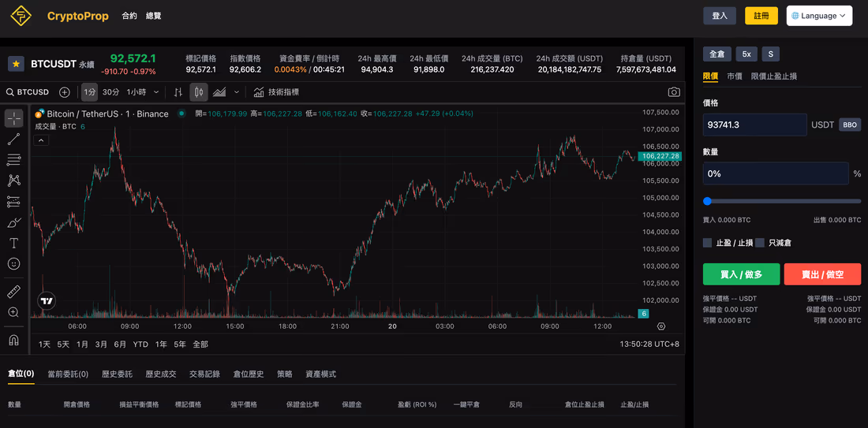Select the Text annotation tool
868x428 pixels.
point(14,243)
